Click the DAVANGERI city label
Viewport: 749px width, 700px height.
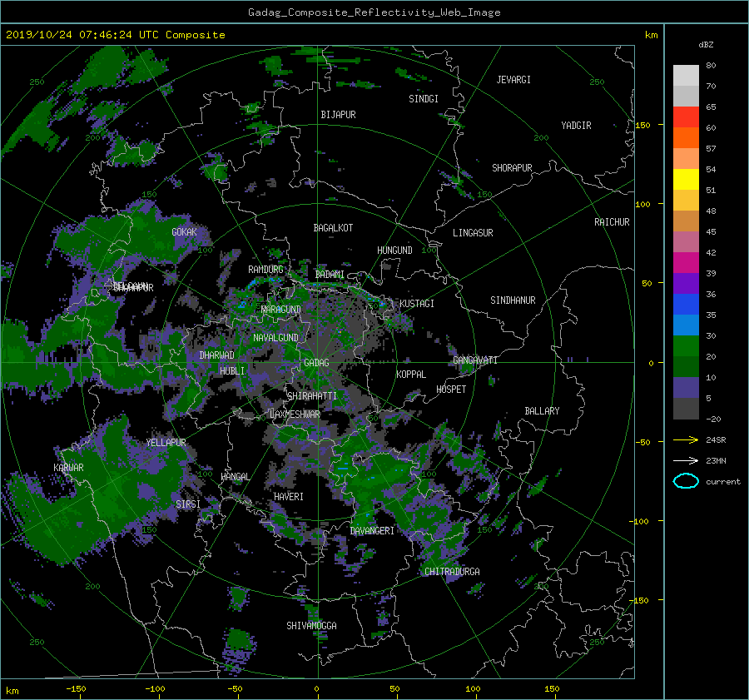tap(372, 531)
